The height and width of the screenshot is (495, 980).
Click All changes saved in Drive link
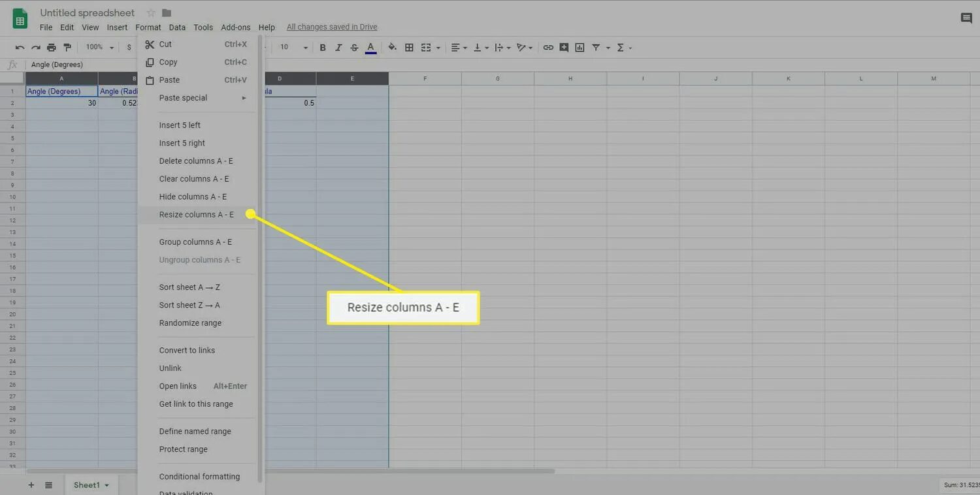click(x=332, y=27)
